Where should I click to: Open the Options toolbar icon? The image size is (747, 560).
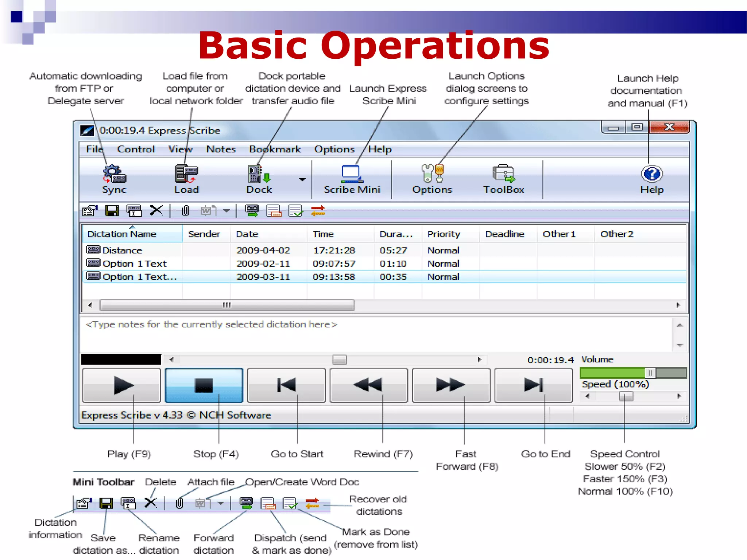click(432, 179)
